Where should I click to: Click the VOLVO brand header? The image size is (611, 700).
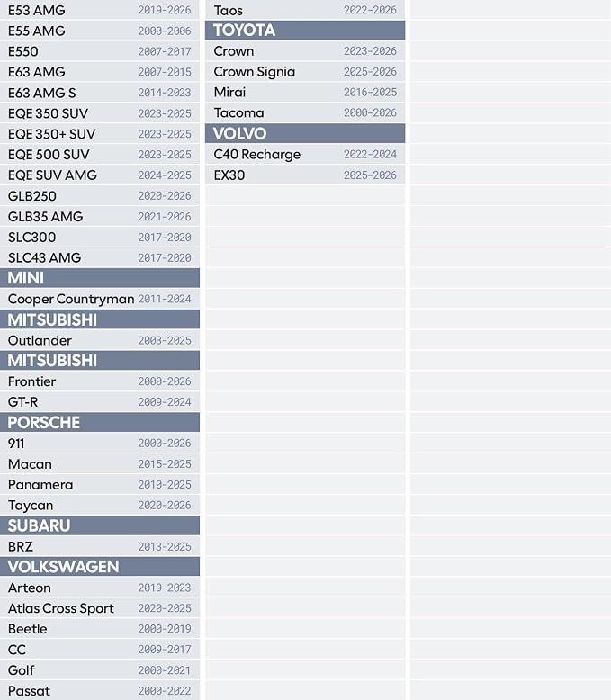click(305, 133)
